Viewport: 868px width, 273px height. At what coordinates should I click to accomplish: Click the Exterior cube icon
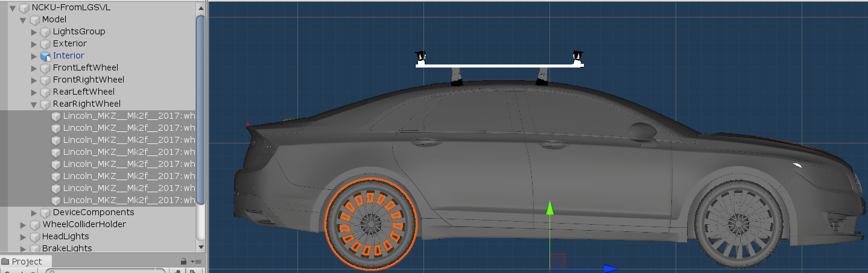[x=45, y=44]
